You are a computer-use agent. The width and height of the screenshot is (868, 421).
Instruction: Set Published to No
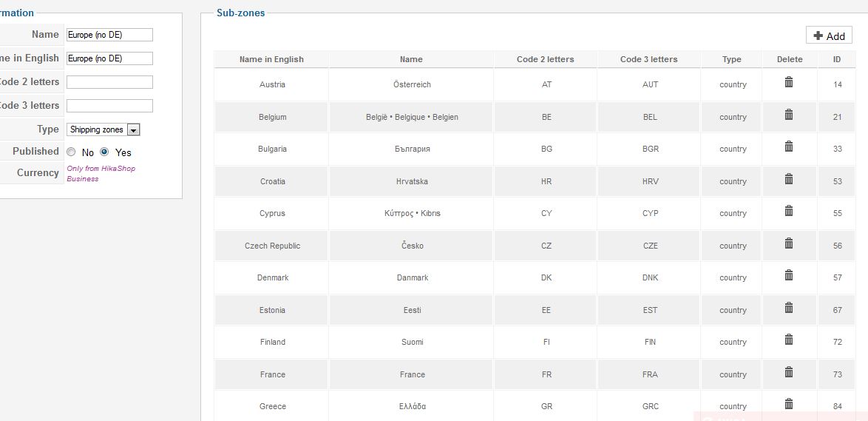71,152
